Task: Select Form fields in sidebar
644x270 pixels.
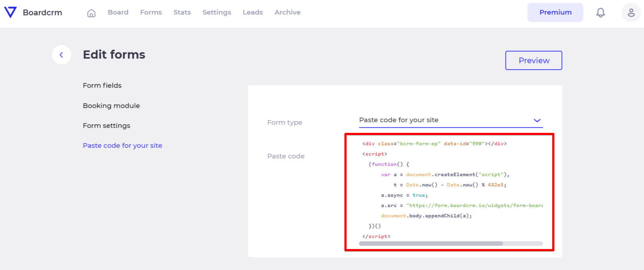Action: 102,85
